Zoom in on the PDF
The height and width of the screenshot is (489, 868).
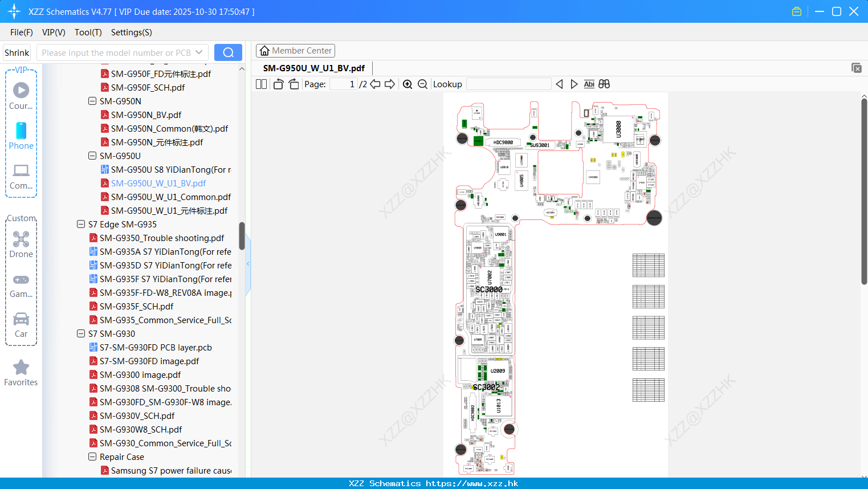click(x=407, y=84)
